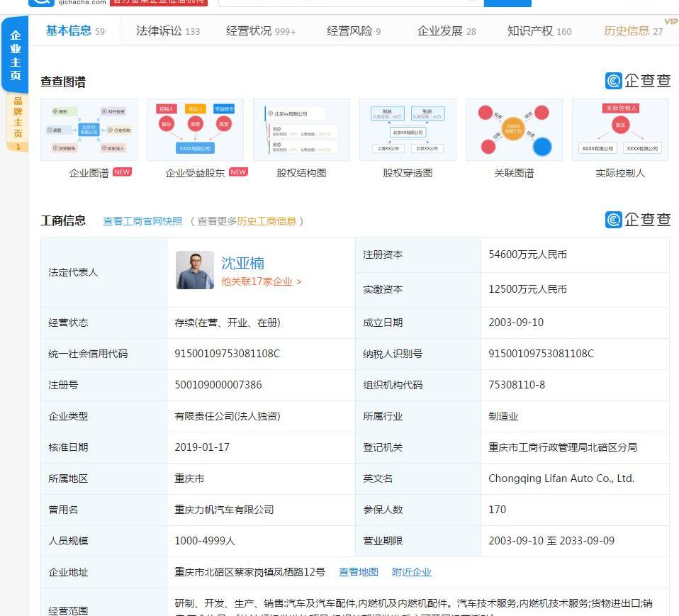This screenshot has width=679, height=616.
Task: Open 品牌主页 in the left sidebar
Action: tap(17, 123)
